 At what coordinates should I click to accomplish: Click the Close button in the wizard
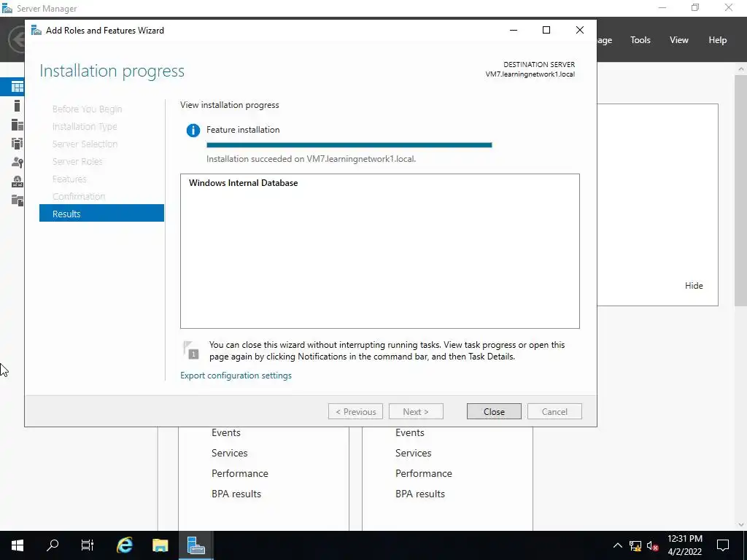coord(494,412)
